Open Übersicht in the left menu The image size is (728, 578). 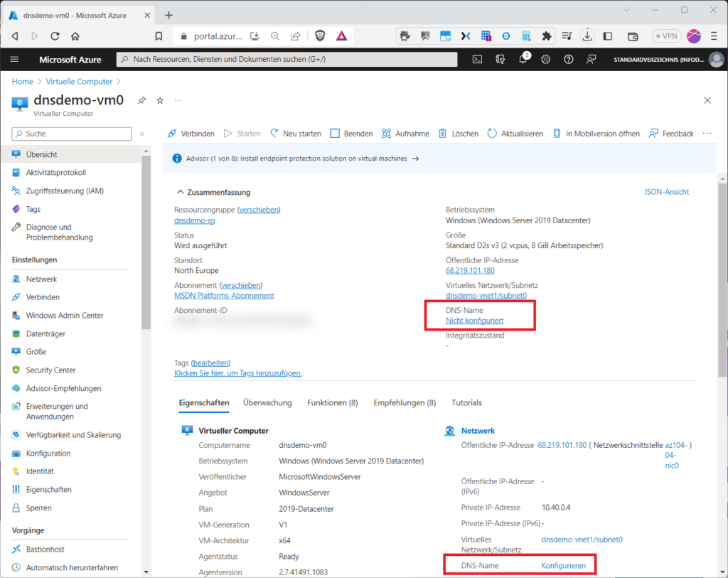pos(72,154)
